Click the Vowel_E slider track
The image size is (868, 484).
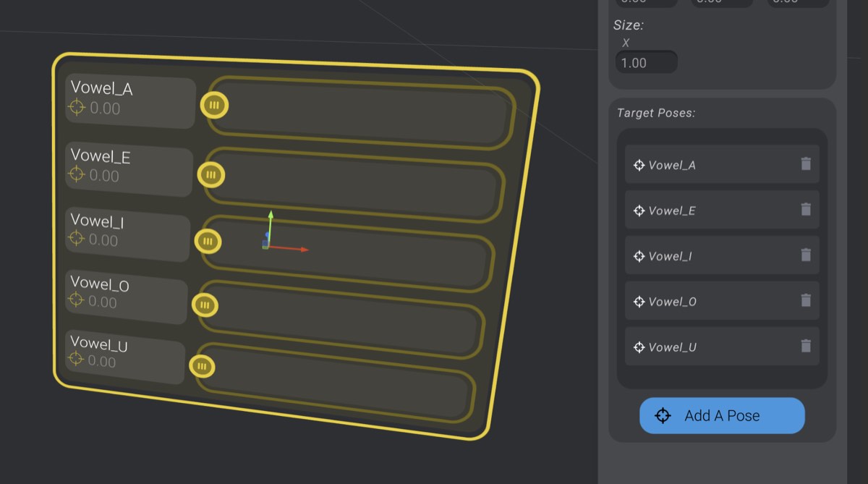(x=354, y=185)
